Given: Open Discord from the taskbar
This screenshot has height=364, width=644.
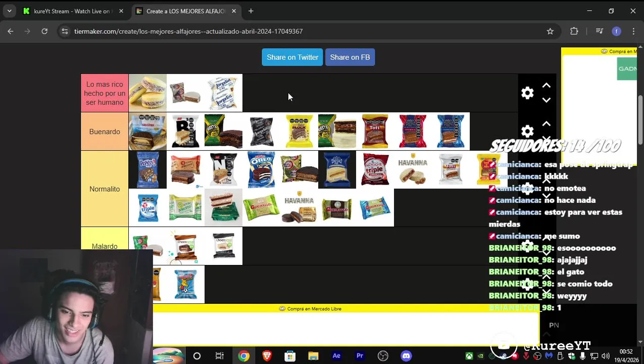Looking at the screenshot, I should (x=406, y=356).
